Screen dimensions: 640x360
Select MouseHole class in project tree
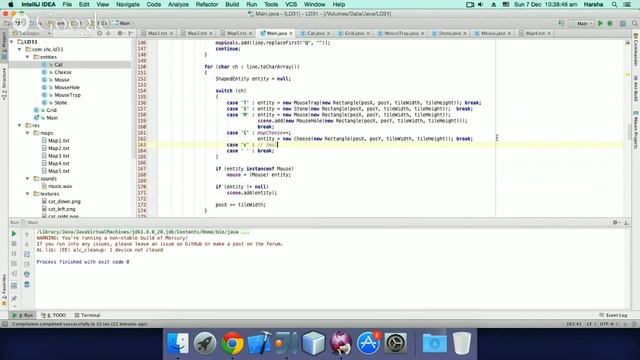(x=67, y=87)
